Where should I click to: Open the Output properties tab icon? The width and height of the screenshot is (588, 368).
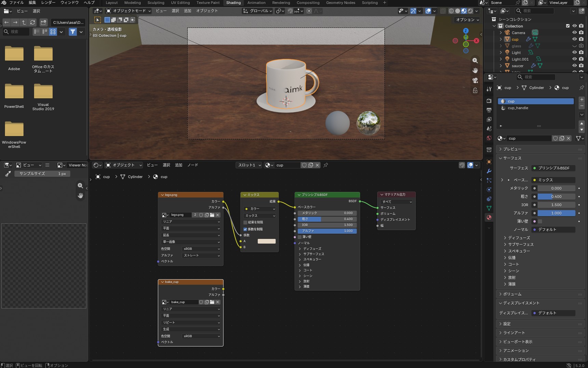[489, 110]
